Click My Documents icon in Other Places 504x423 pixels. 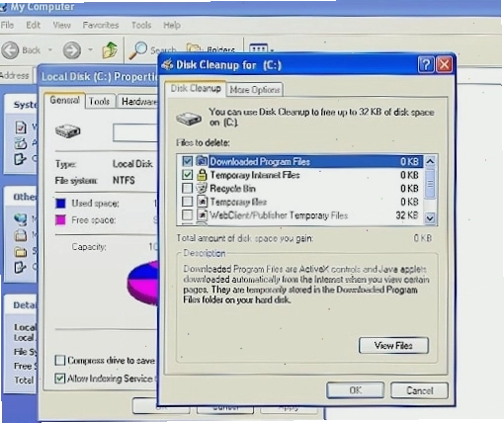point(21,235)
